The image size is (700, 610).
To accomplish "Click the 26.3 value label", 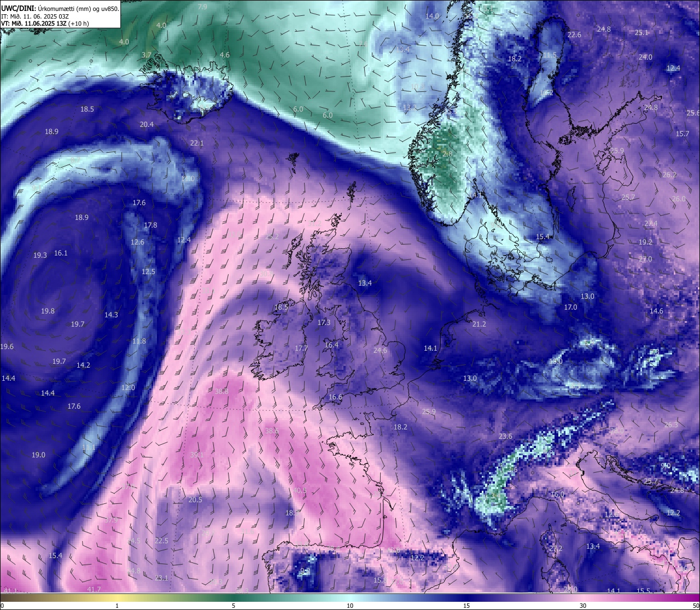I will pos(671,425).
